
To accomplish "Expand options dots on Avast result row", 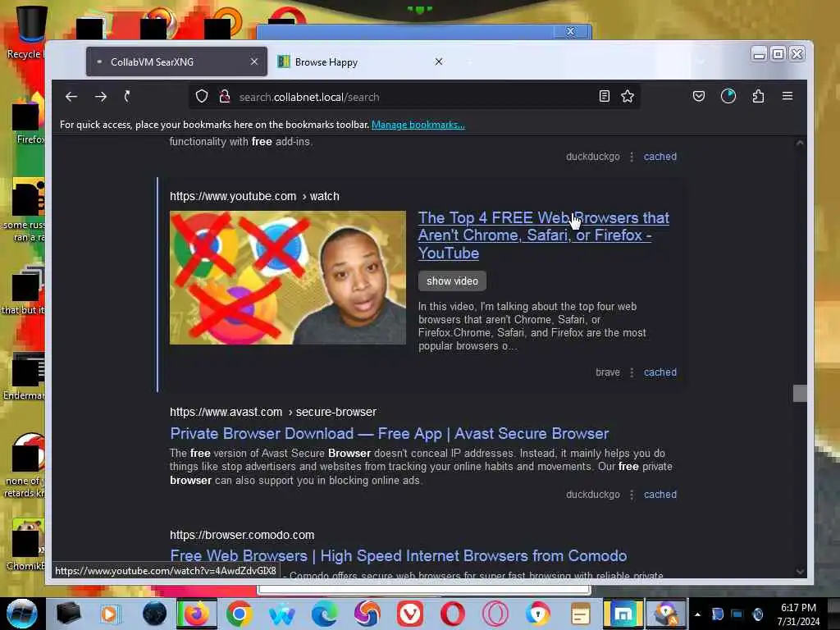I will [x=632, y=495].
